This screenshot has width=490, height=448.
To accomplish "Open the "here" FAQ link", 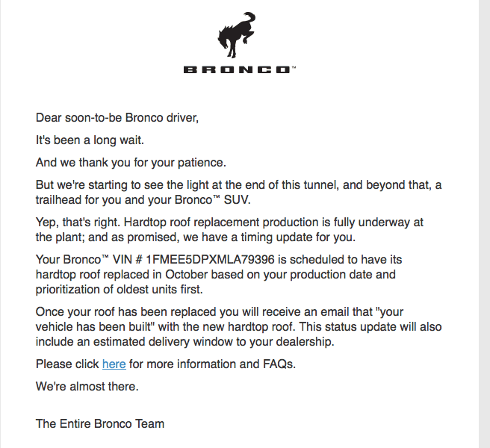I will (114, 364).
